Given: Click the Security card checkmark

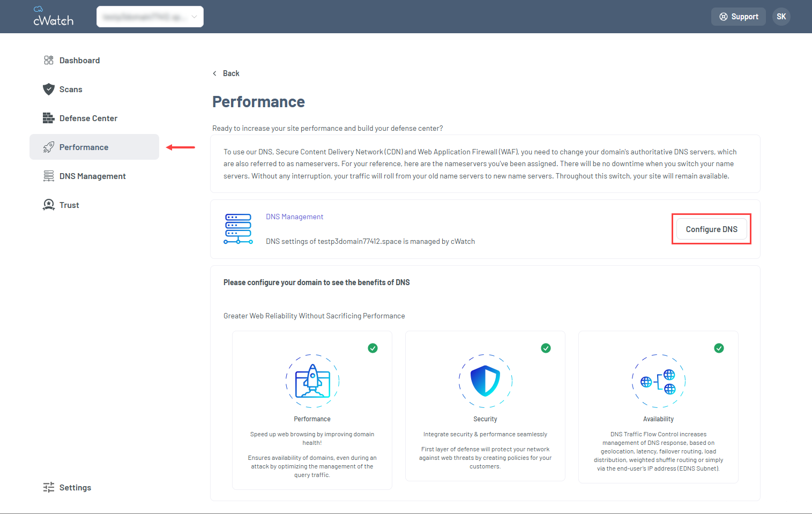Looking at the screenshot, I should tap(546, 348).
